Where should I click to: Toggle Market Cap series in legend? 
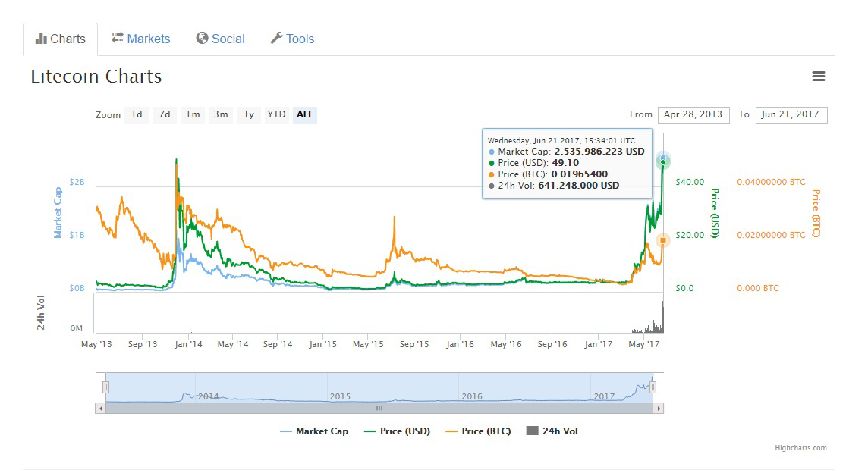pyautogui.click(x=314, y=431)
